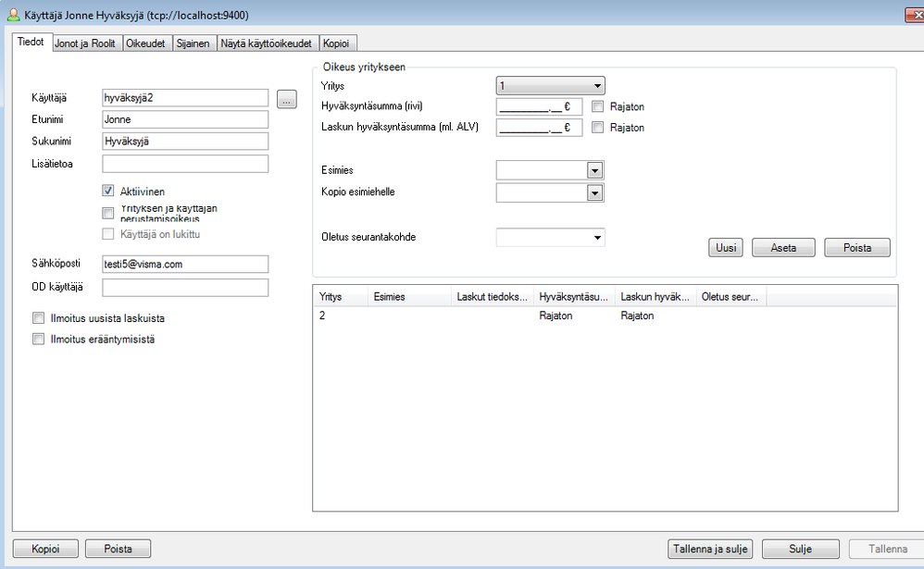Screen dimensions: 924x569
Task: Click the Sähköposti input field
Action: click(x=185, y=264)
